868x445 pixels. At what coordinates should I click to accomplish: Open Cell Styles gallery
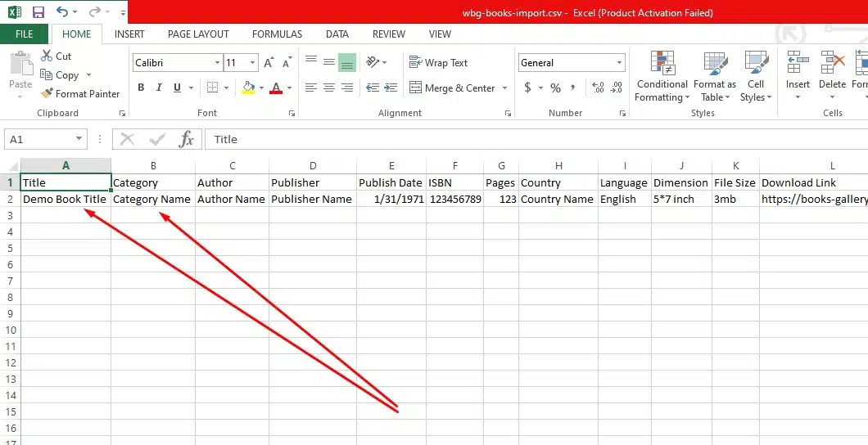[756, 76]
